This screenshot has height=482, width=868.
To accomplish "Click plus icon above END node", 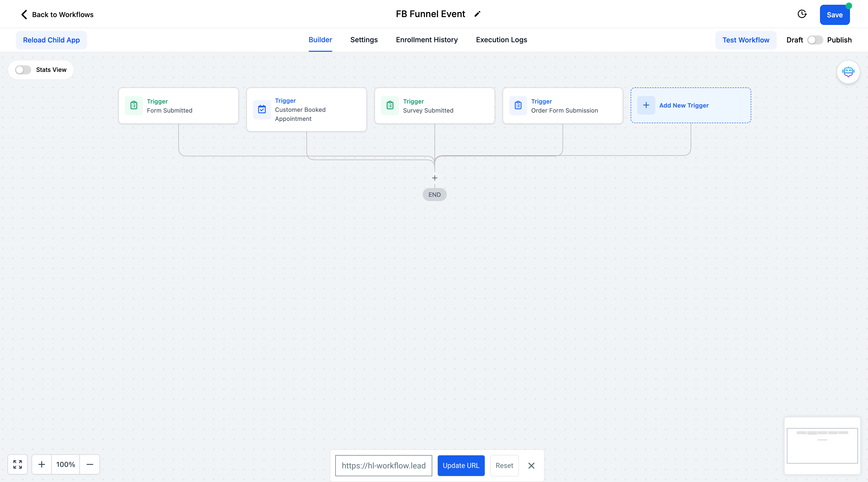I will [434, 178].
